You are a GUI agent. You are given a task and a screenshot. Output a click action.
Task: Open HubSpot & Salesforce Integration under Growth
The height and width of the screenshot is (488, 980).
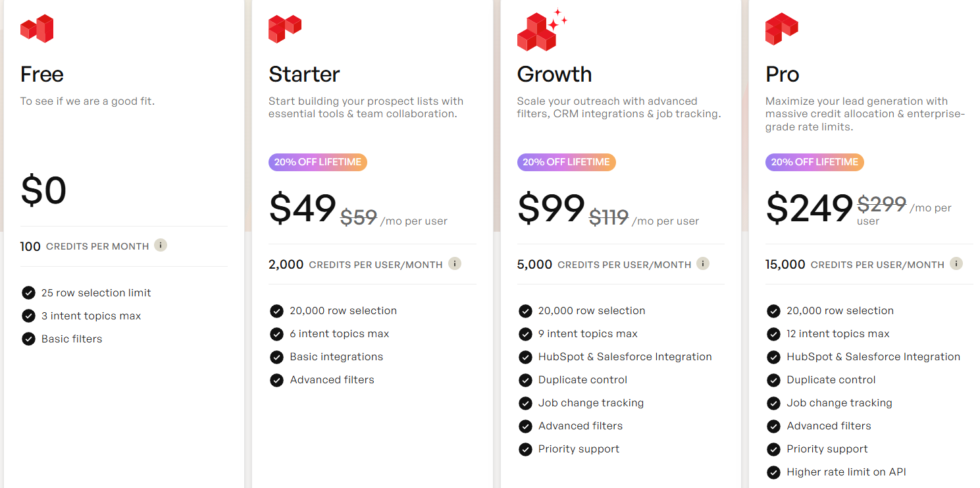pos(625,356)
